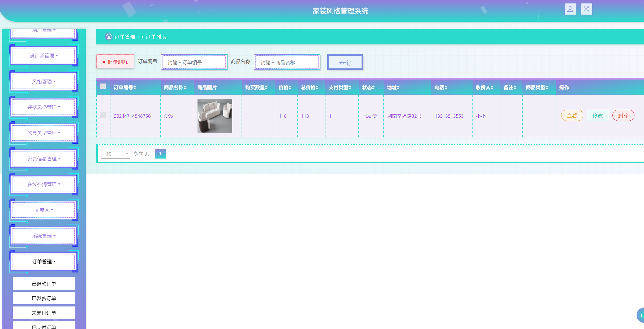This screenshot has width=644, height=329.
Task: Click the 查询 search button
Action: 345,63
